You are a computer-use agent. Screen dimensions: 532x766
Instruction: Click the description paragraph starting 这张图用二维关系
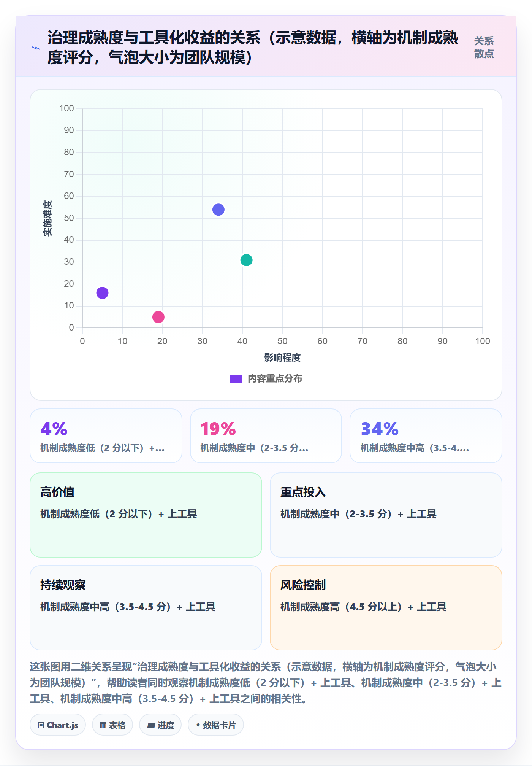266,683
